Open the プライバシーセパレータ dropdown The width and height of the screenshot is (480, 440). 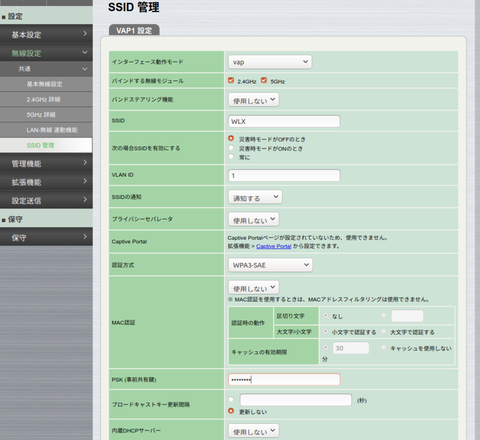pyautogui.click(x=254, y=220)
